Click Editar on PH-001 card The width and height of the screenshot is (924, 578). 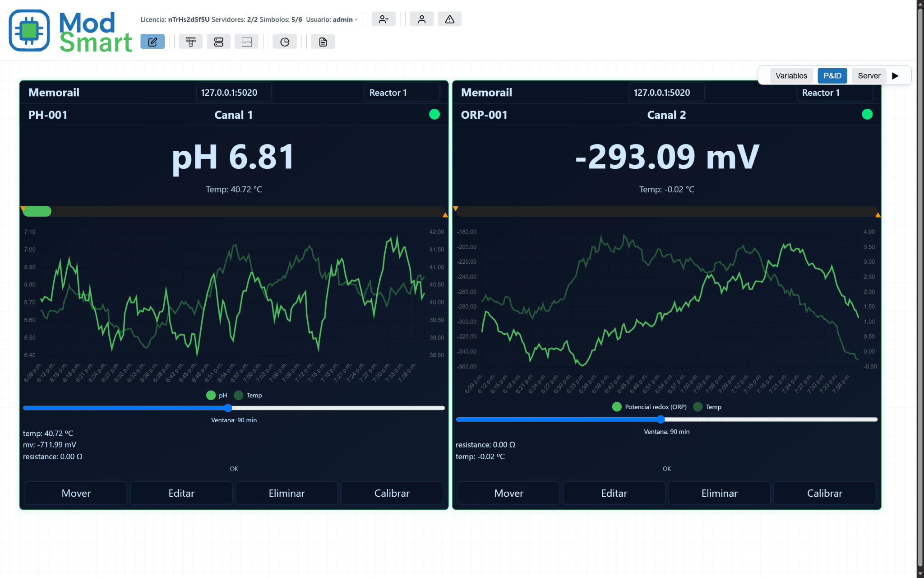(x=181, y=493)
